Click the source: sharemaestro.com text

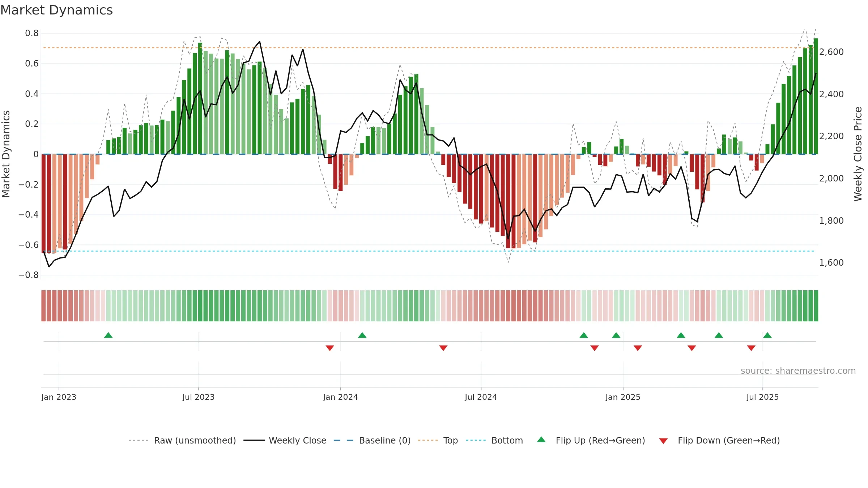click(x=798, y=371)
